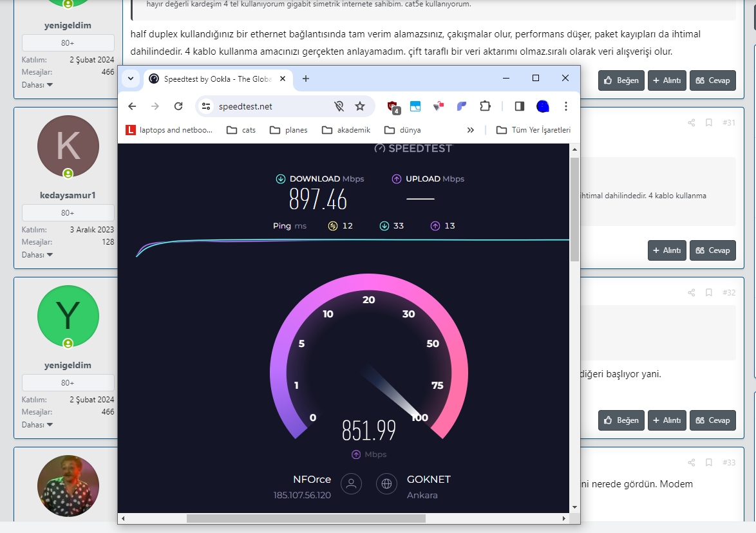756x533 pixels.
Task: Toggle the Chrome side panel
Action: [519, 106]
